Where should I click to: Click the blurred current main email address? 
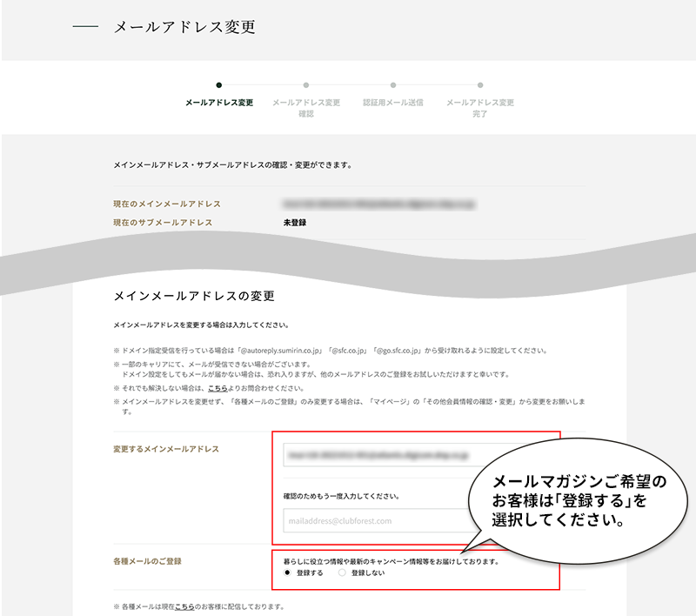[383, 204]
